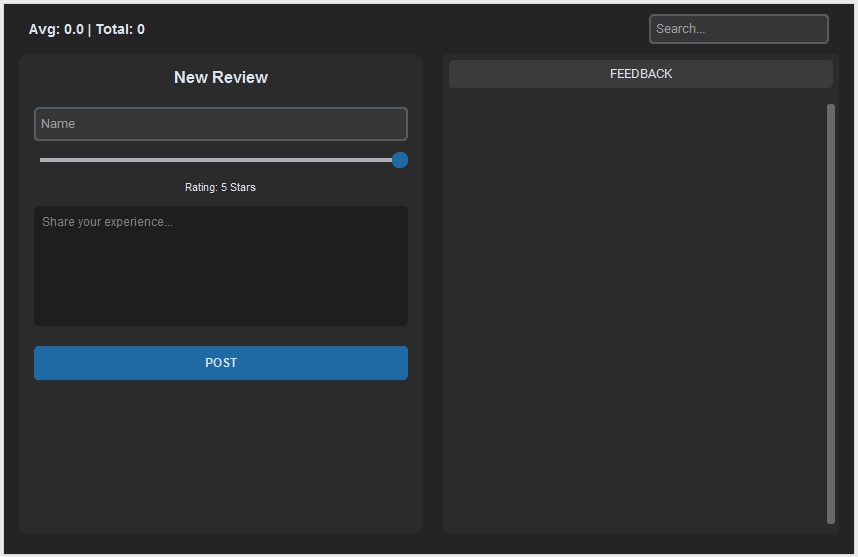The width and height of the screenshot is (858, 557).
Task: Focus the Search input field
Action: pyautogui.click(x=739, y=29)
